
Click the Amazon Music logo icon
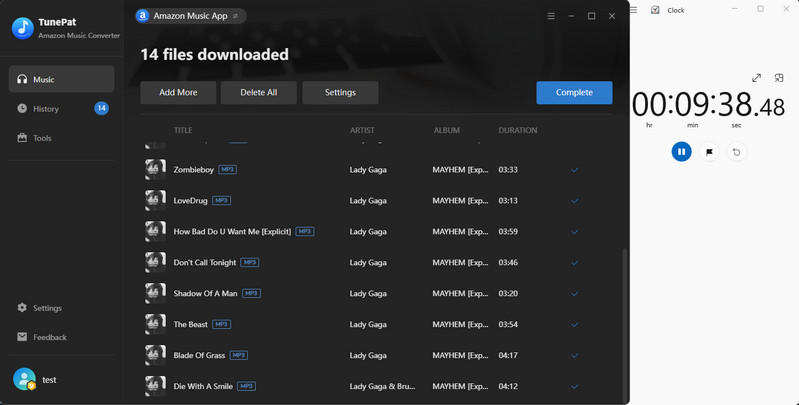(143, 16)
